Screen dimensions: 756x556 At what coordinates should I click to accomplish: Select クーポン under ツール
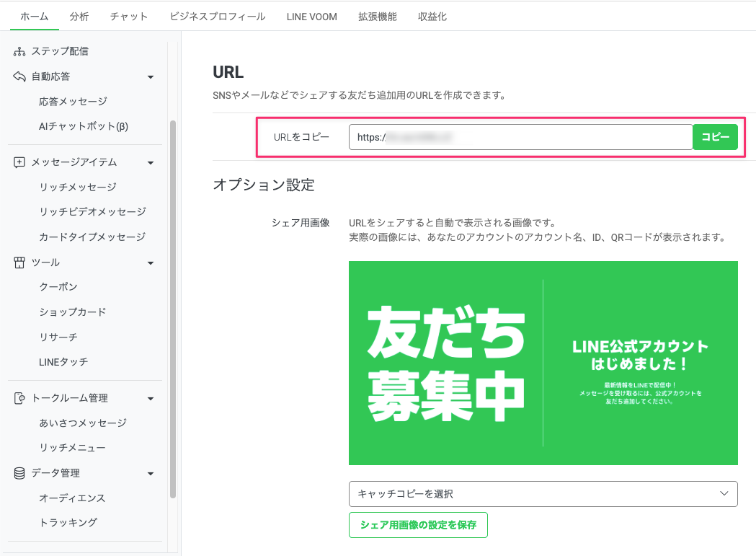pos(58,287)
